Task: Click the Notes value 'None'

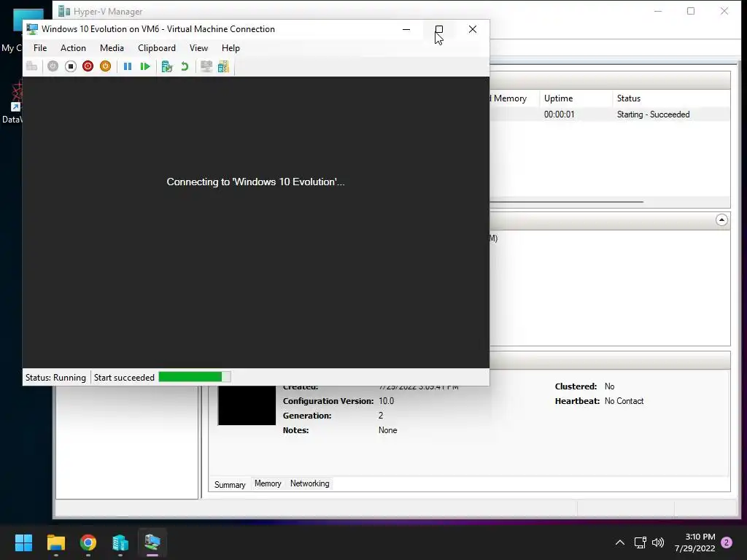Action: tap(387, 430)
